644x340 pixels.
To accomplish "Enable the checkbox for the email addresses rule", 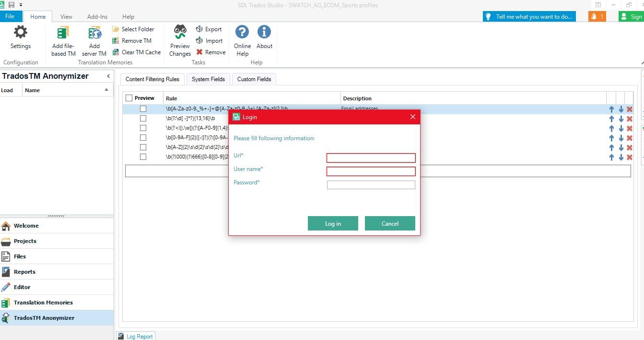I will tap(143, 109).
